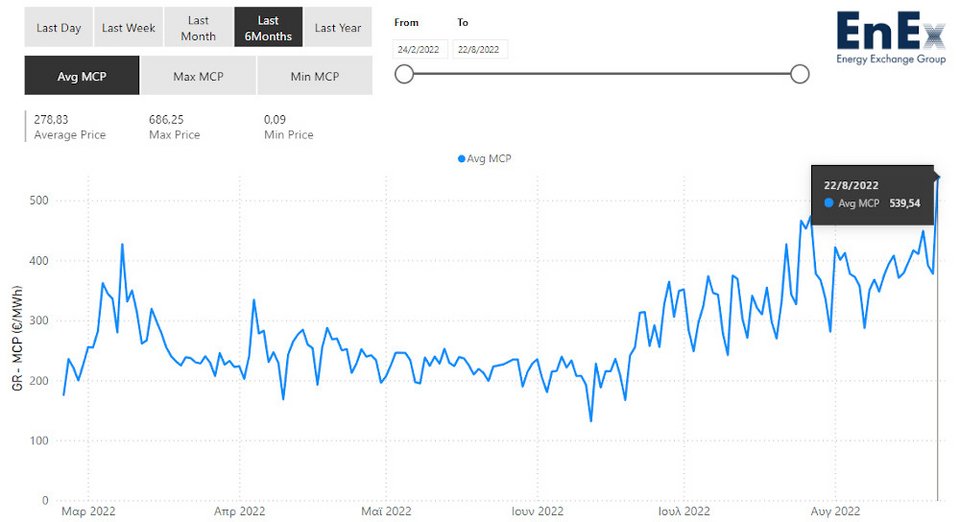Show the Avg MCP series

click(82, 76)
